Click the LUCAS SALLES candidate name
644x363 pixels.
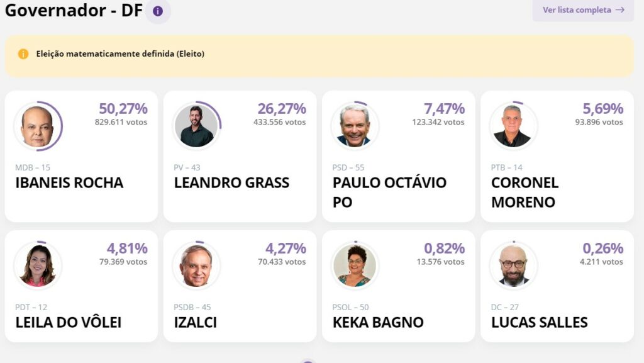[539, 323]
